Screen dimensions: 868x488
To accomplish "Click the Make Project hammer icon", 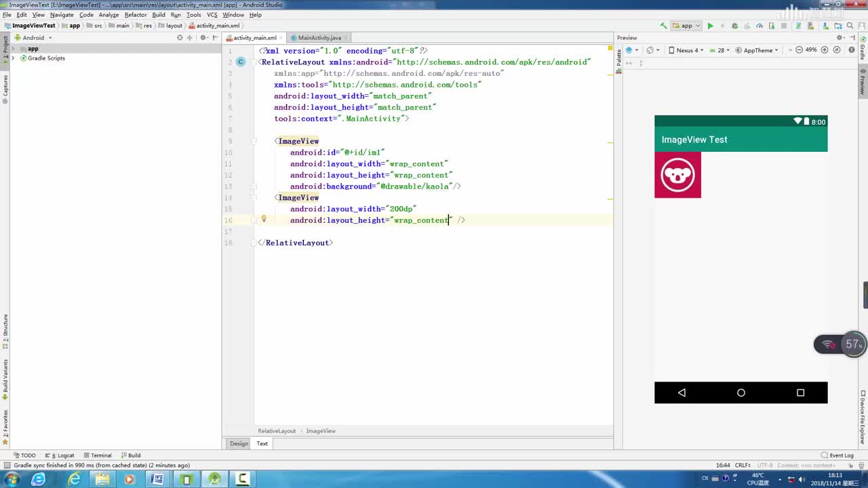I will [x=663, y=26].
